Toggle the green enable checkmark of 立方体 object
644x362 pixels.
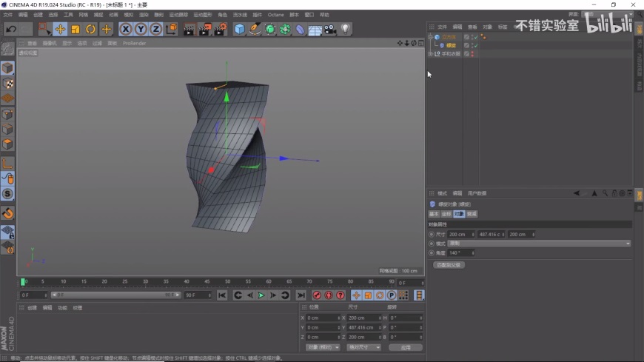click(x=475, y=37)
